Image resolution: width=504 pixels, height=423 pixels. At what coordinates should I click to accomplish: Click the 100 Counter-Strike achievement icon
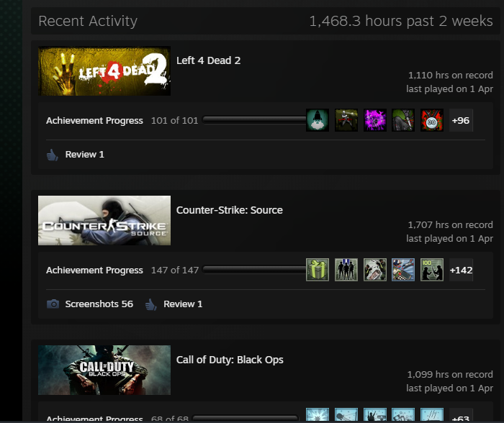point(432,270)
